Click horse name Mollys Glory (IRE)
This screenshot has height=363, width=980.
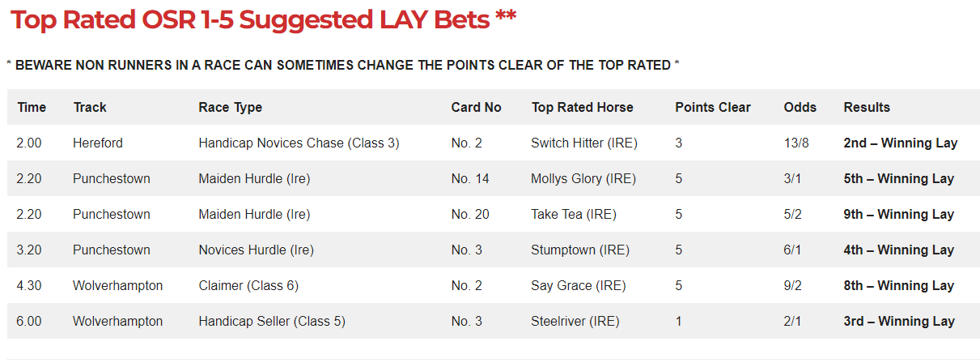coord(583,179)
